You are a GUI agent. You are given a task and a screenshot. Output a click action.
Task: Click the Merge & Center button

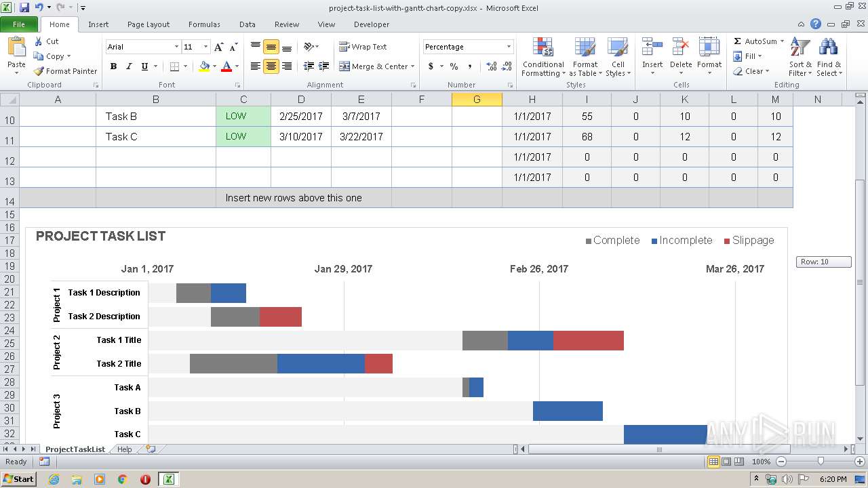pyautogui.click(x=374, y=66)
